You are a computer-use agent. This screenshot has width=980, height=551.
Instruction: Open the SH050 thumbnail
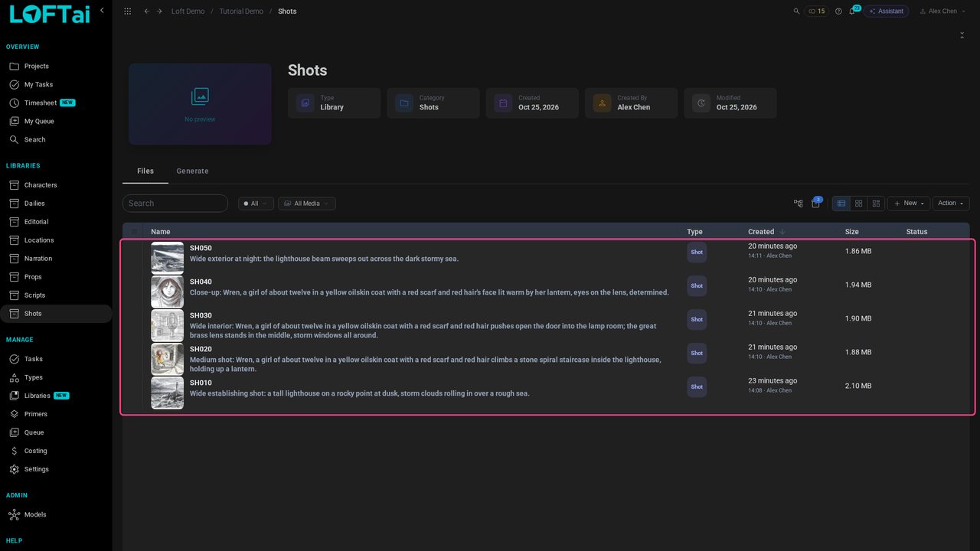(167, 258)
